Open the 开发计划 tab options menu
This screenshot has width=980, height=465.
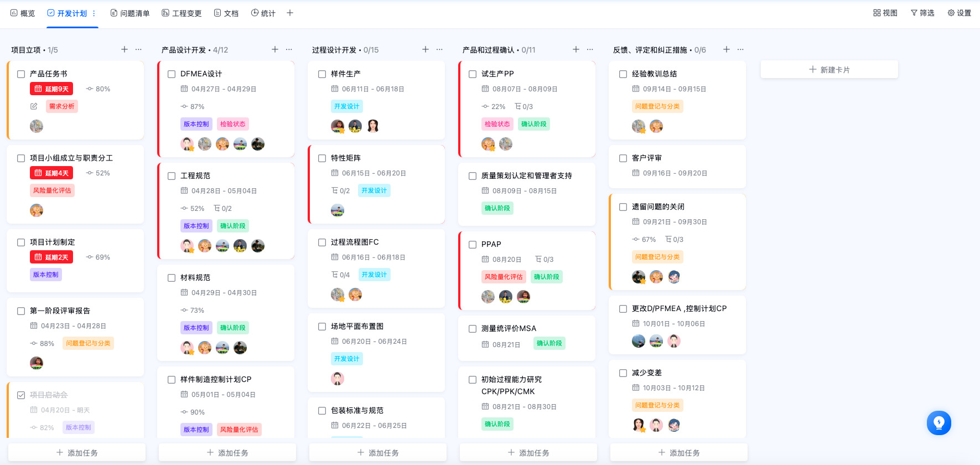94,13
